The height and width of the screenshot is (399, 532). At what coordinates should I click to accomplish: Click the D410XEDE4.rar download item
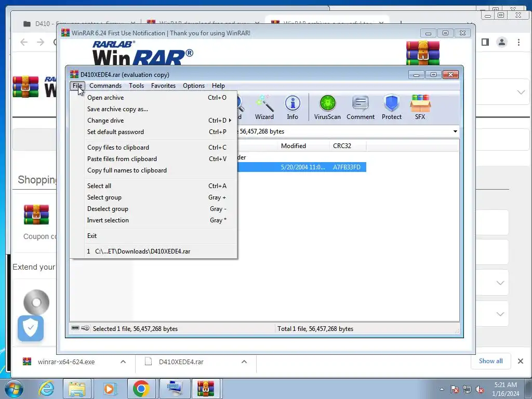(181, 362)
